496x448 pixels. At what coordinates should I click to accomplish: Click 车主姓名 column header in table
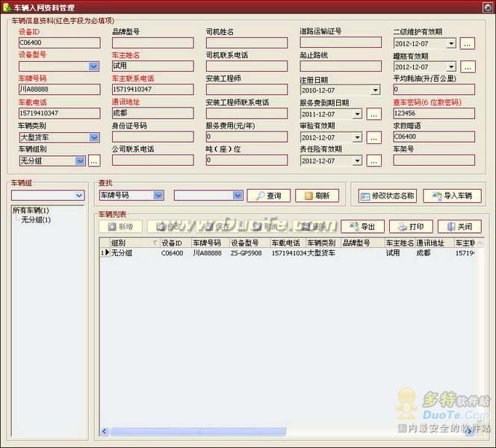point(400,243)
